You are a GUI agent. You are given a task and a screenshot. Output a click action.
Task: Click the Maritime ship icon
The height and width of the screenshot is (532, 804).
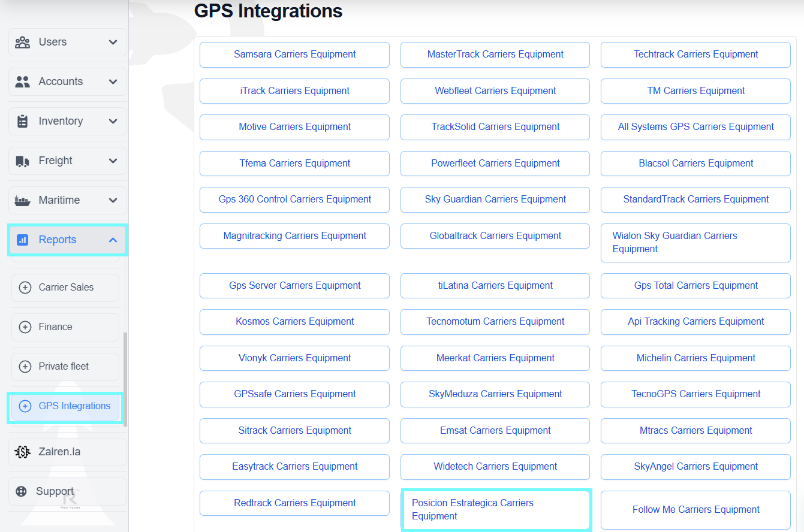(x=23, y=200)
